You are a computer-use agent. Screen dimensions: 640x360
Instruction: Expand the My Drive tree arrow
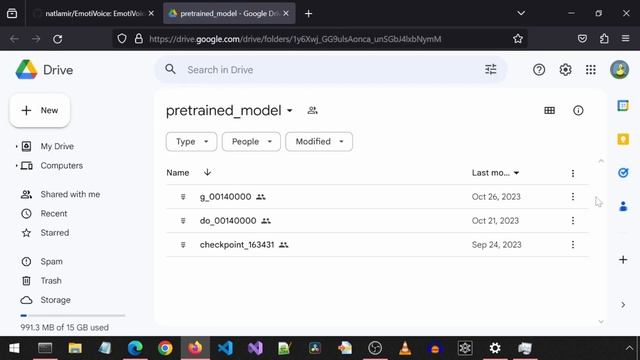[16, 146]
